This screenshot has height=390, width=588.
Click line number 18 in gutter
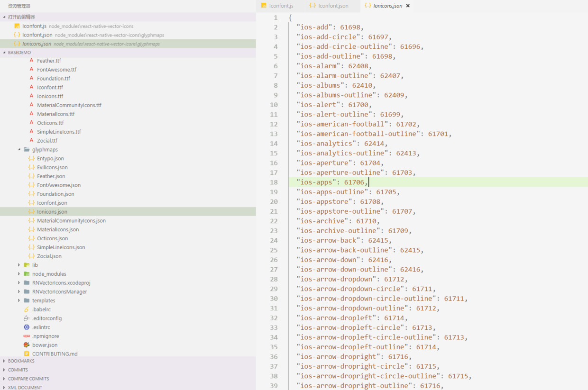point(274,182)
